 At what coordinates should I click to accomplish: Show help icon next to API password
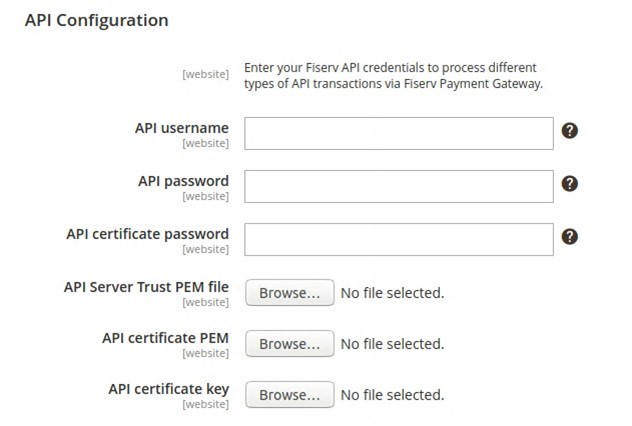(x=570, y=184)
